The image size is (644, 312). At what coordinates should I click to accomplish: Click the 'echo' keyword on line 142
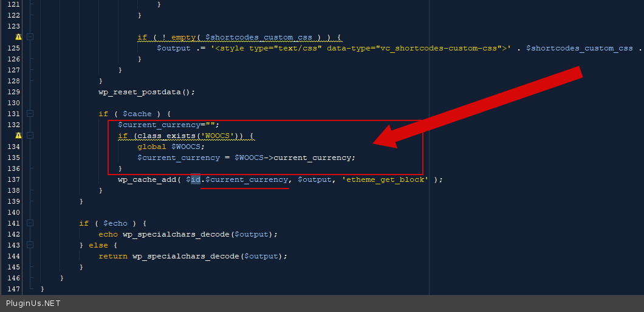click(x=108, y=234)
